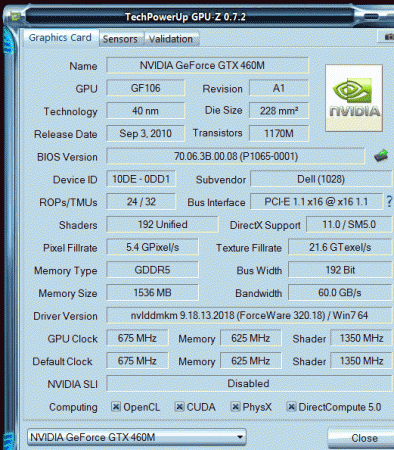
Task: Select the GTX 460M combo box
Action: coord(137,437)
